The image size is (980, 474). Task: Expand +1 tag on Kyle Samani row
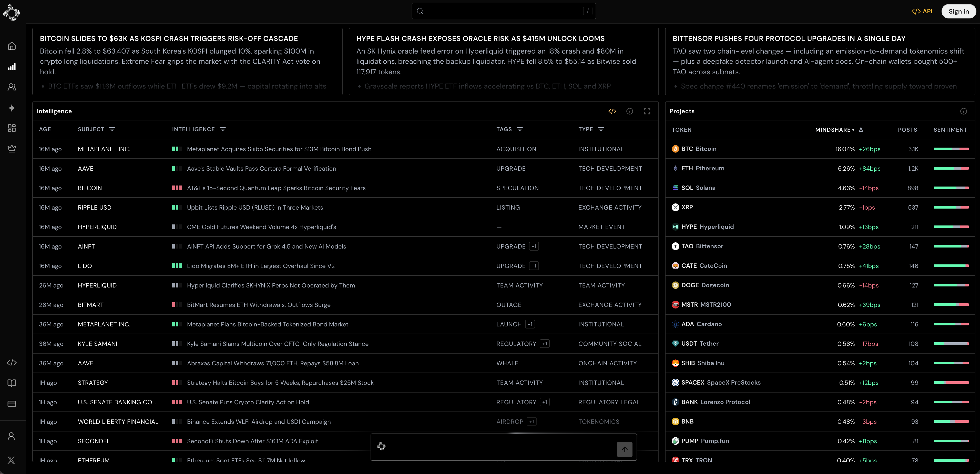(x=545, y=344)
